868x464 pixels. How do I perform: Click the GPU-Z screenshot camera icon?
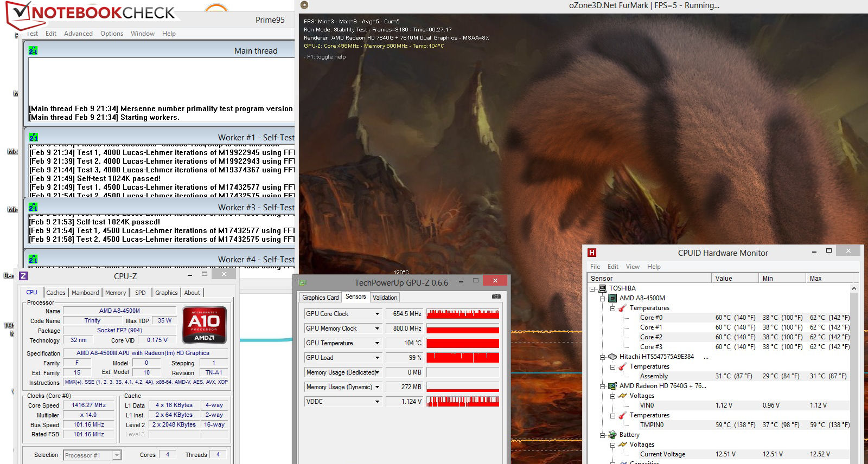click(496, 297)
